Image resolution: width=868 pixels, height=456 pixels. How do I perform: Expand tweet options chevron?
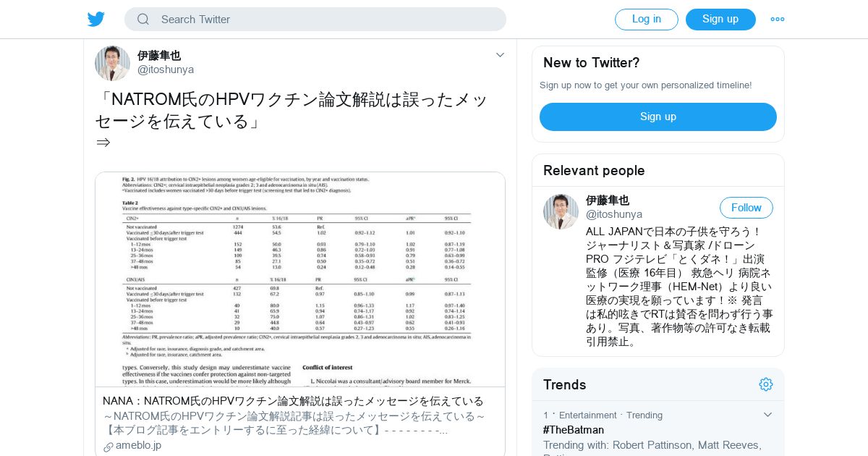tap(500, 55)
